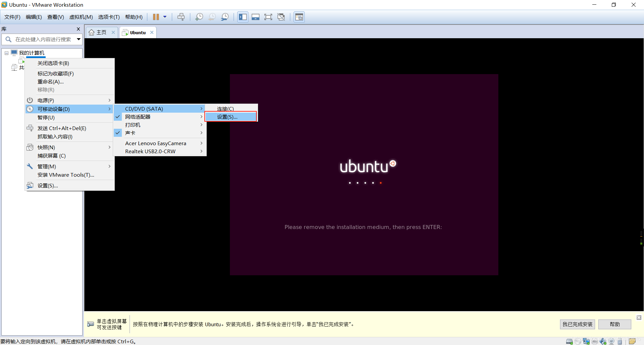Click the search magnifier icon in library

(x=8, y=39)
